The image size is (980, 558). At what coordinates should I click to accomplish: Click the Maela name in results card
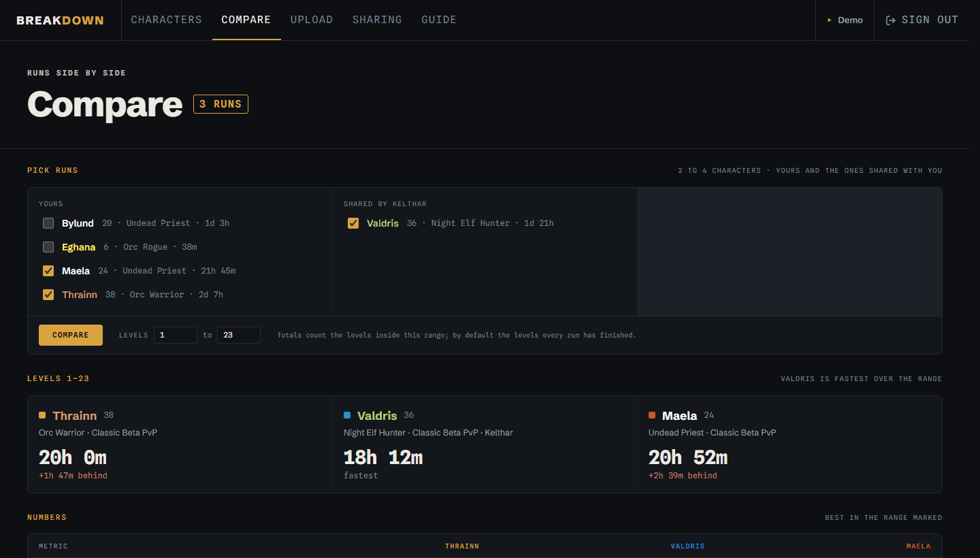pyautogui.click(x=679, y=416)
